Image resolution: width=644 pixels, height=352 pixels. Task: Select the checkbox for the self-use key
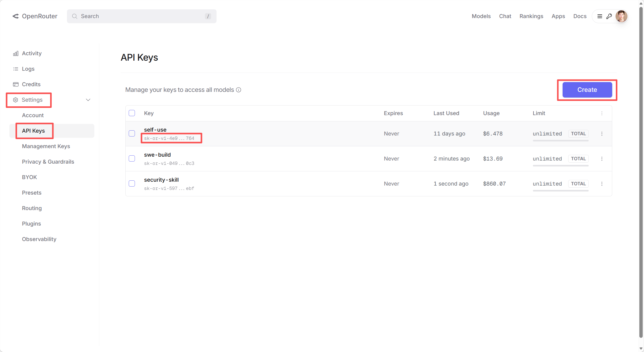point(132,133)
